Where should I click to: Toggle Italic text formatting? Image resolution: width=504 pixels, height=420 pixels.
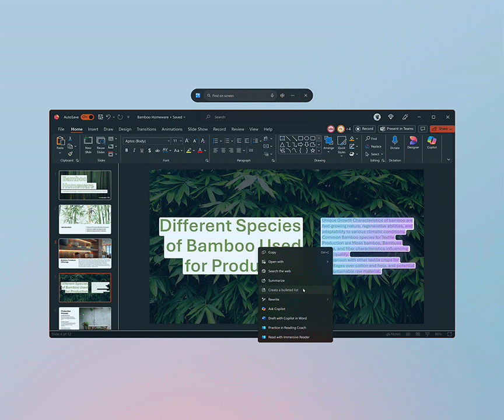coord(134,150)
